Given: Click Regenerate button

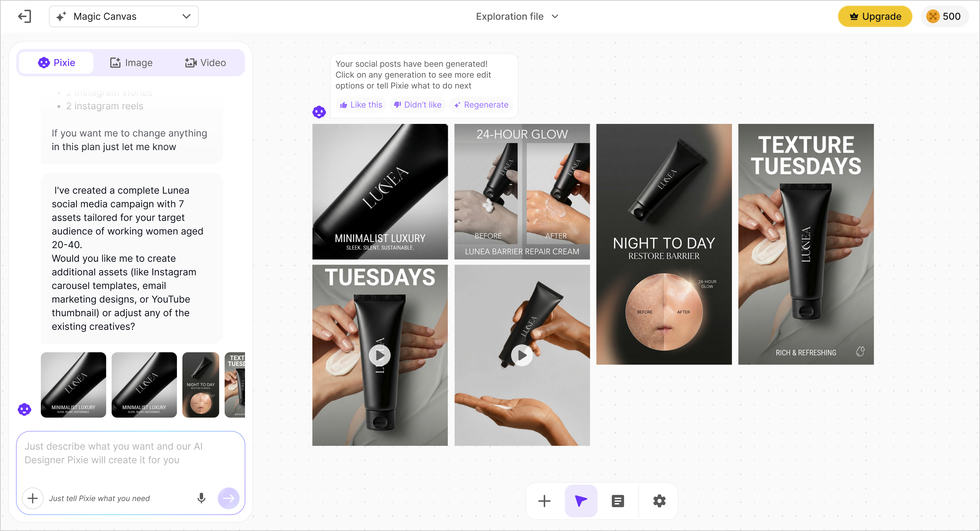Looking at the screenshot, I should pos(481,105).
